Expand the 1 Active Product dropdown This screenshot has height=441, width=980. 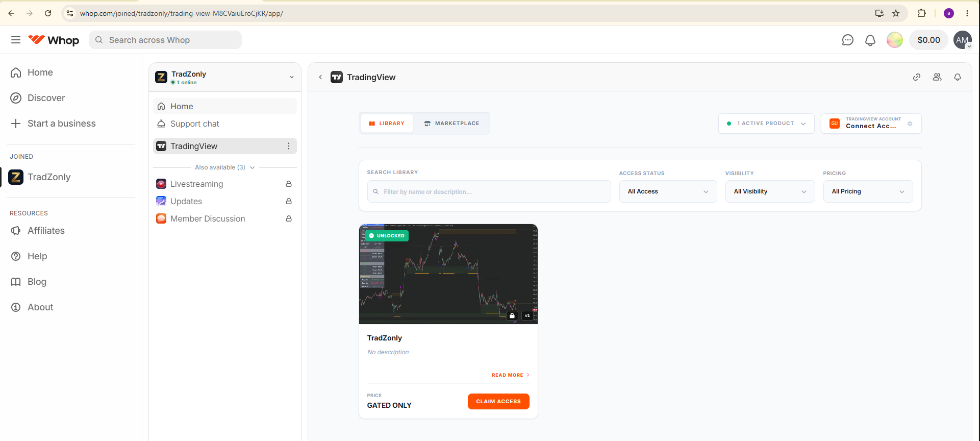766,124
